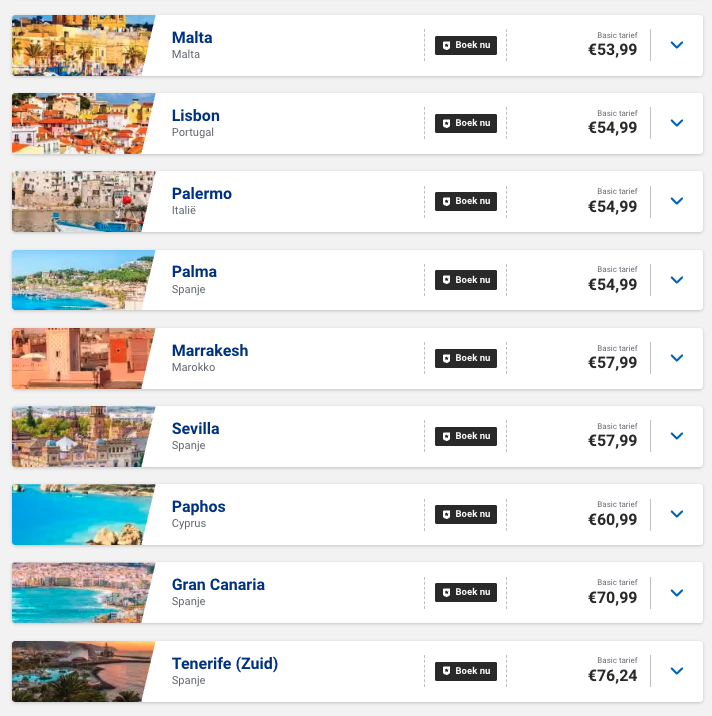Book the Lisbon flight with Boek nu
Viewport: 712px width, 716px height.
pyautogui.click(x=466, y=123)
